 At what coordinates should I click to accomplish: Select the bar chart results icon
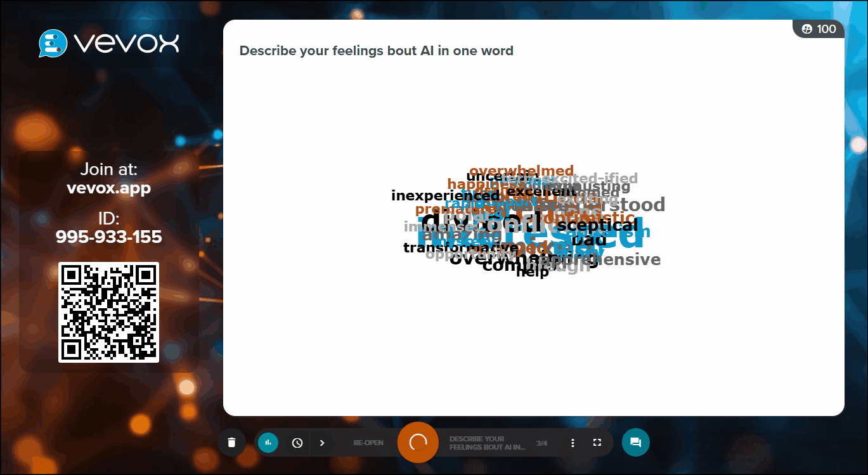(268, 443)
